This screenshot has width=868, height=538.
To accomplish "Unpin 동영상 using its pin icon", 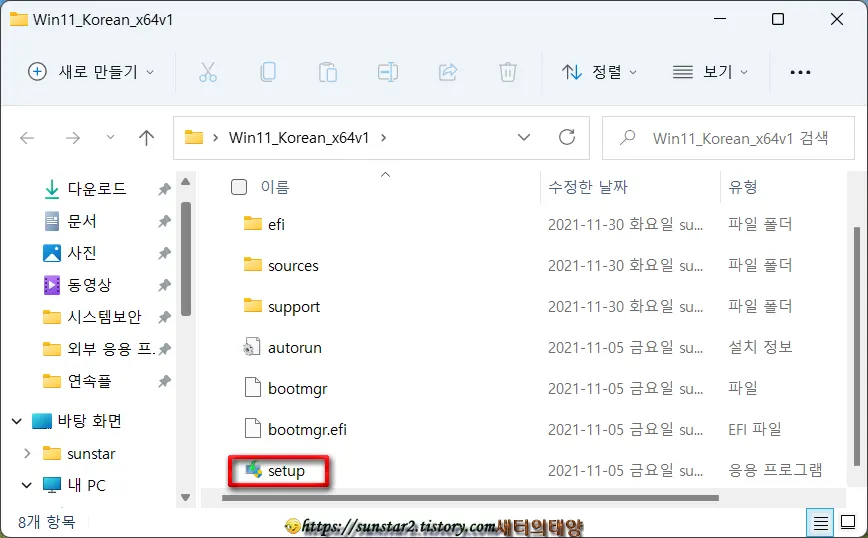I will [x=164, y=286].
